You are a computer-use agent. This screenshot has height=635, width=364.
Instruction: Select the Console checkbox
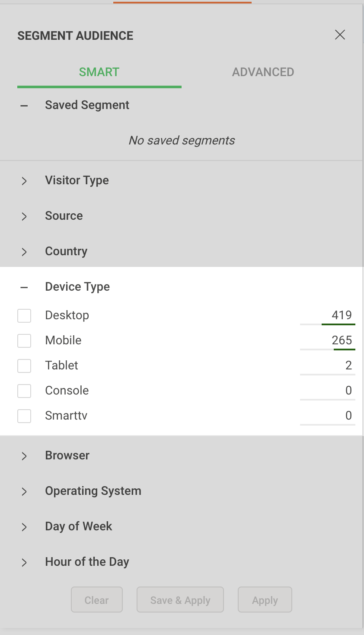coord(24,391)
